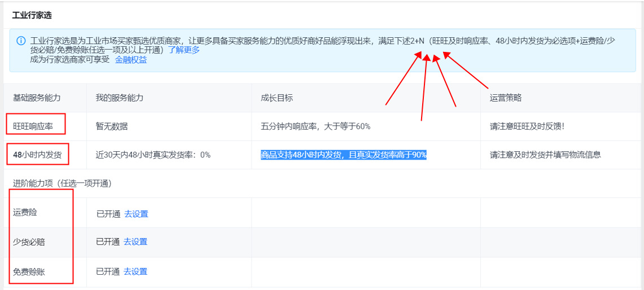Click the 少货必赔 item label
Image resolution: width=644 pixels, height=290 pixels.
click(29, 241)
